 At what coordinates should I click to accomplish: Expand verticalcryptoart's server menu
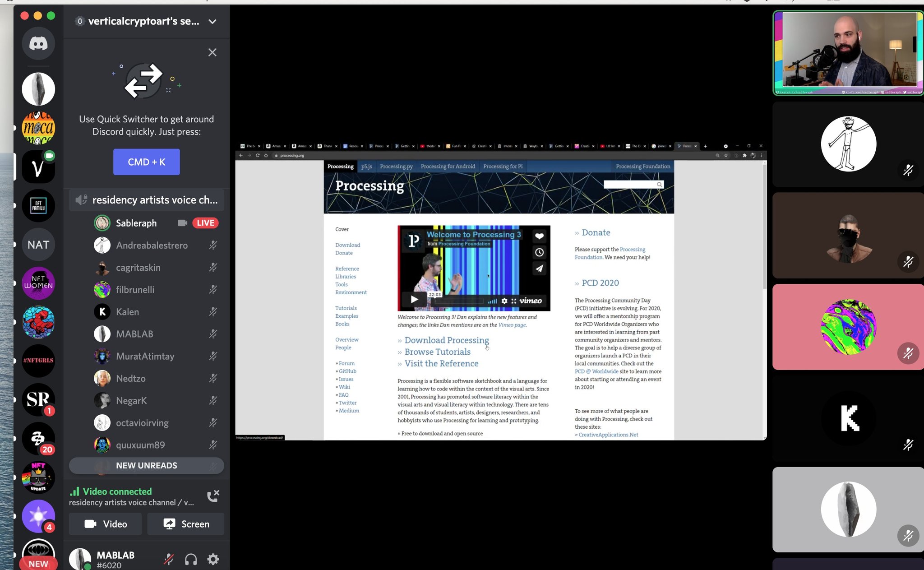tap(213, 21)
